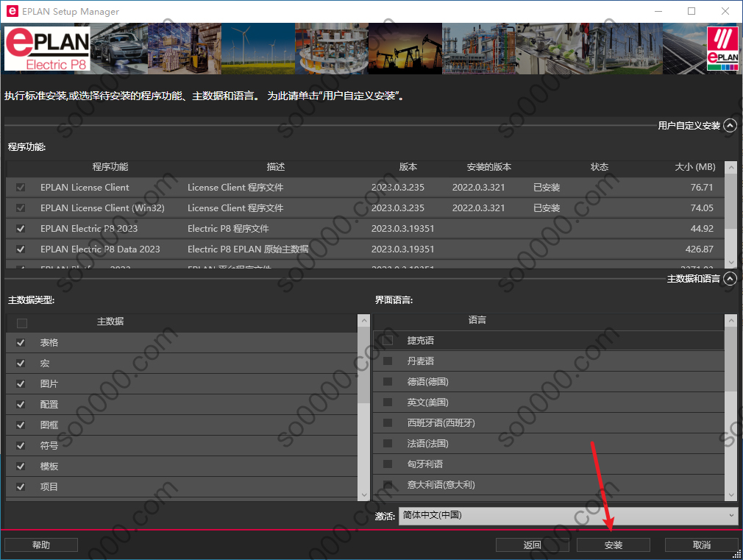Click the EPLAN Electric P8 logo

click(x=47, y=49)
